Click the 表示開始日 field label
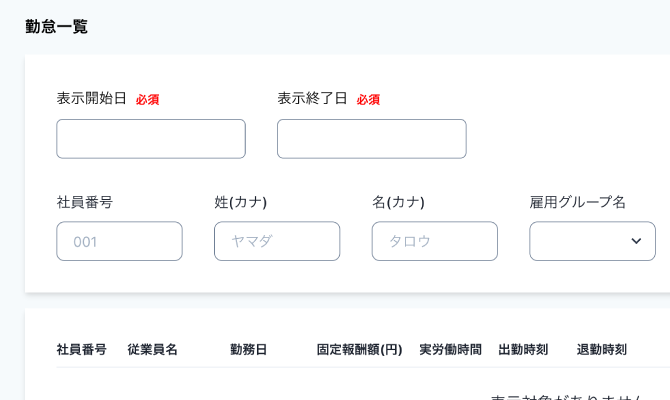 pos(92,98)
